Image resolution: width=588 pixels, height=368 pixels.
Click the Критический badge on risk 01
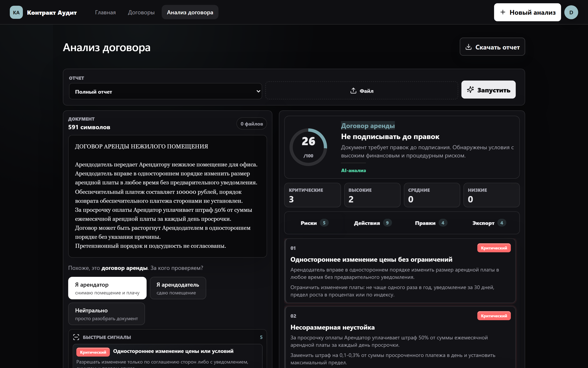(494, 248)
